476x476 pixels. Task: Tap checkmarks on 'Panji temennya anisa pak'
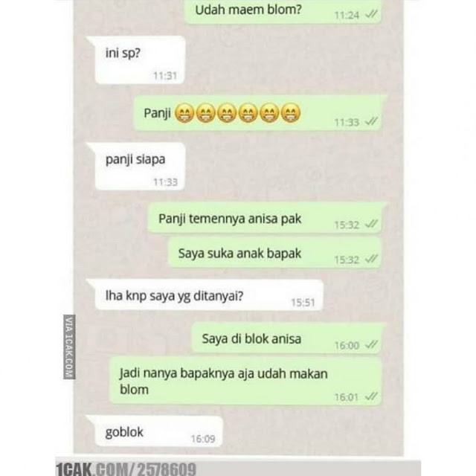coord(371,224)
